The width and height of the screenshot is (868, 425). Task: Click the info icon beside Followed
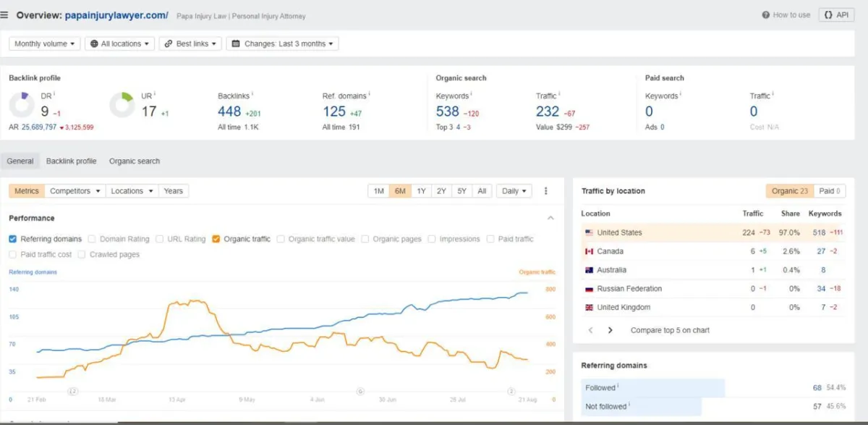[618, 387]
